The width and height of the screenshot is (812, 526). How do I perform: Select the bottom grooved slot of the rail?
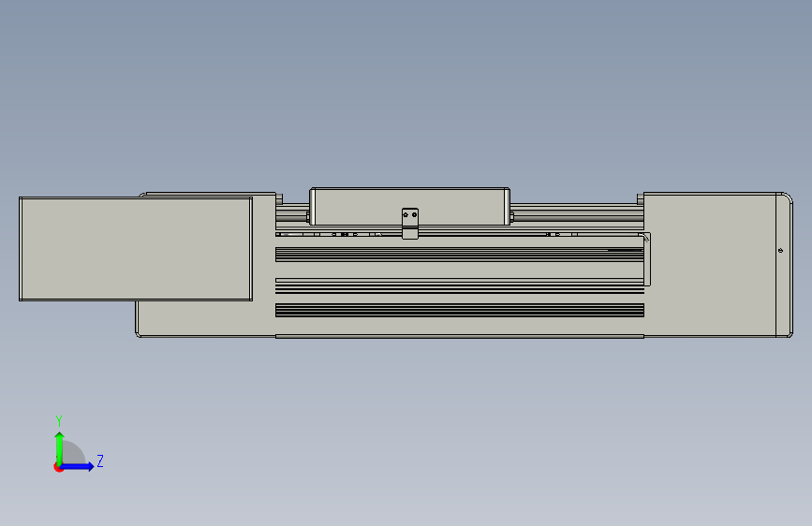tap(459, 310)
